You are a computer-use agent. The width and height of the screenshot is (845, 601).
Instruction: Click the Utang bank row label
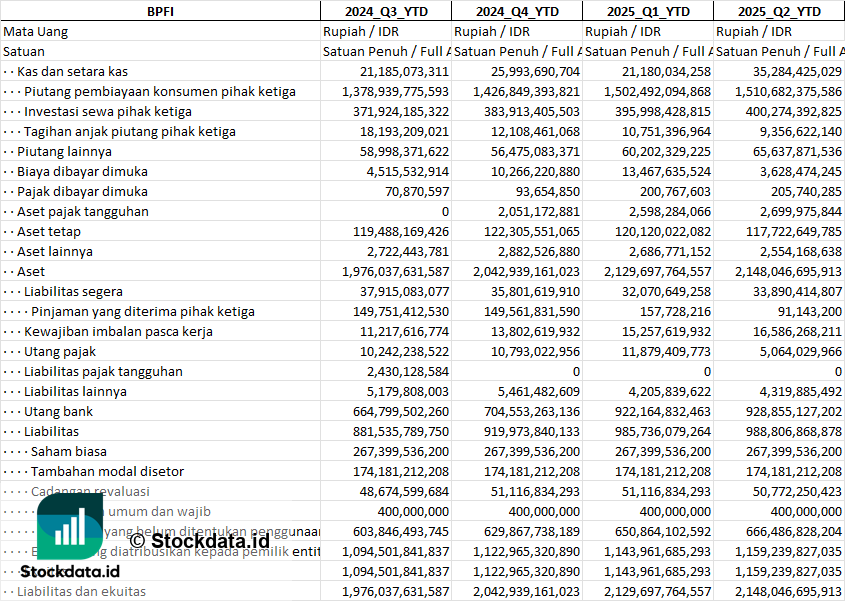[59, 411]
